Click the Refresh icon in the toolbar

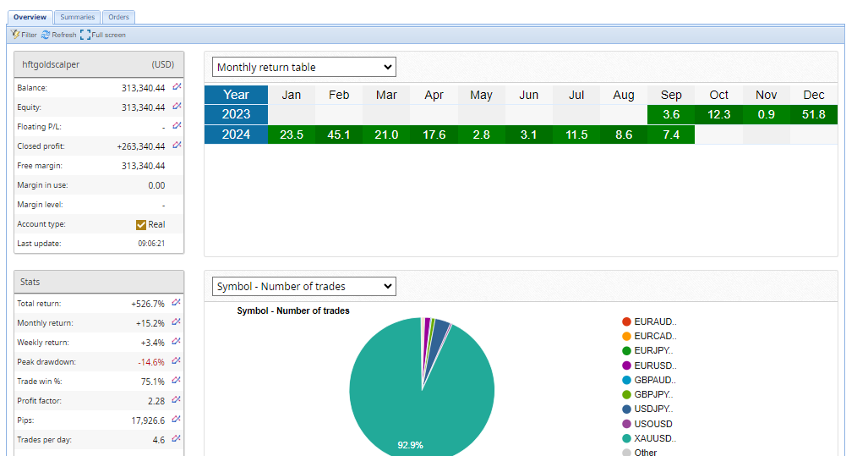tap(46, 35)
